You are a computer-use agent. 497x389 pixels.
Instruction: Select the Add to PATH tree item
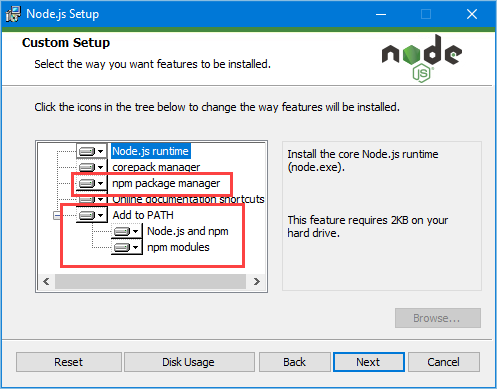143,215
